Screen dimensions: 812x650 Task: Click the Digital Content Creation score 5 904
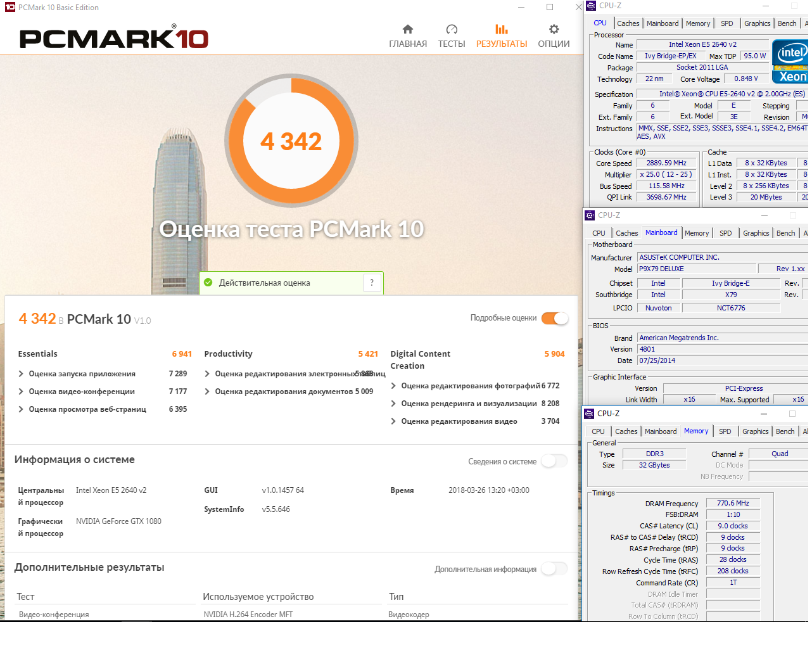554,354
